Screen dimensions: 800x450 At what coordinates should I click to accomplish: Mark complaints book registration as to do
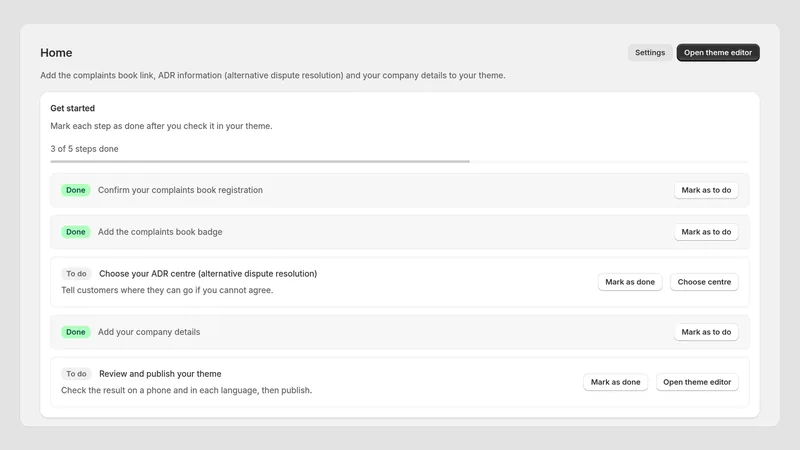click(x=706, y=190)
